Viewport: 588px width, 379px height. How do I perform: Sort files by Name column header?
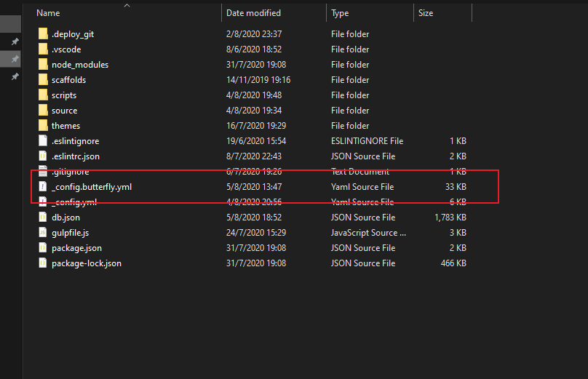[48, 13]
